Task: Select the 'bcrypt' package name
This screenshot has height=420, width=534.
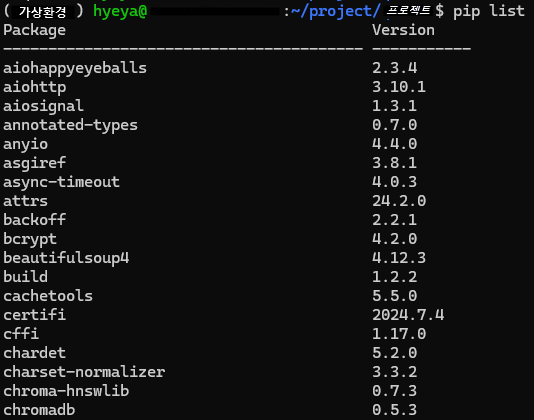Action: coord(30,239)
